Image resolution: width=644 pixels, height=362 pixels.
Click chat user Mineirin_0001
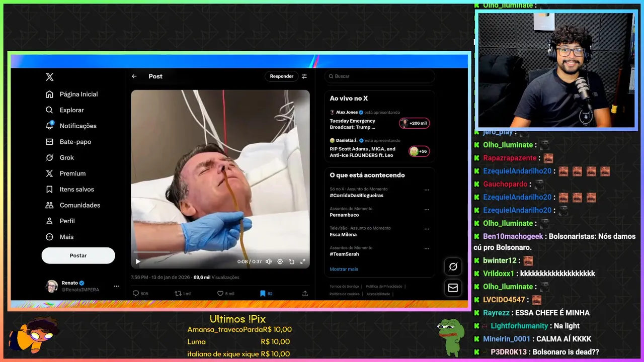[x=507, y=339]
